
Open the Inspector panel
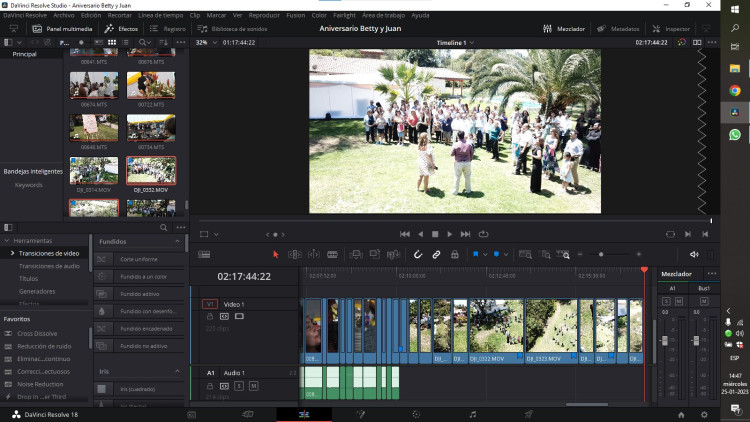coord(671,29)
